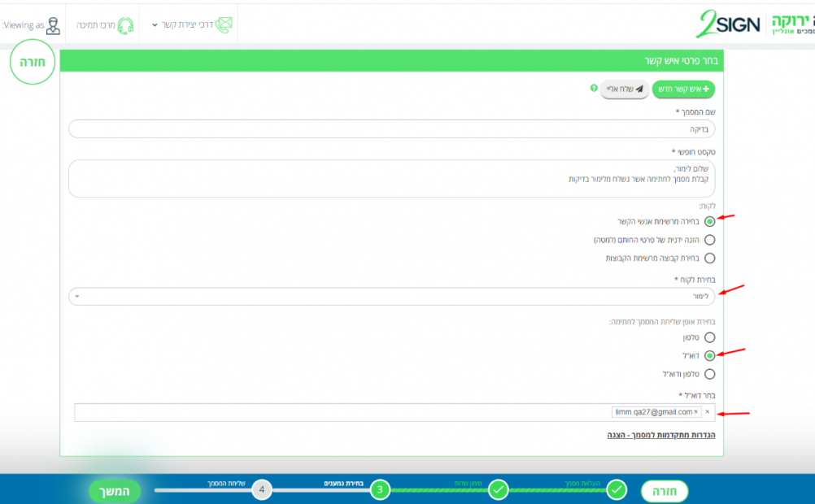
Task: Select the phone and email (טלפון ודוא"ל) radio
Action: pyautogui.click(x=709, y=374)
